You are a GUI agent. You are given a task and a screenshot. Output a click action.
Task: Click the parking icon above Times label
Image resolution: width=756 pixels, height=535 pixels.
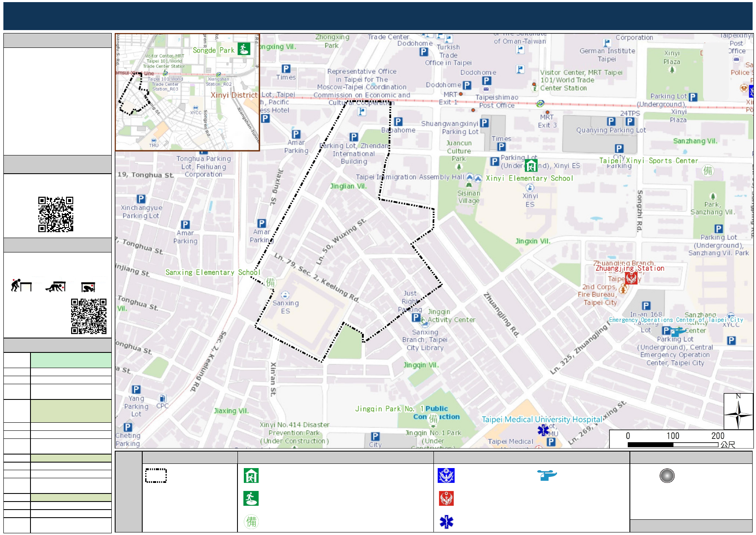286,69
